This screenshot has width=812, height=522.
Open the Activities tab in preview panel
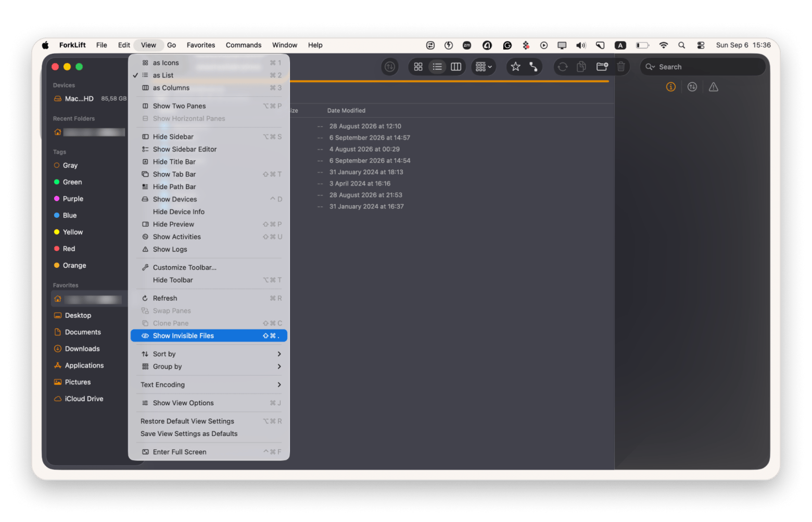[x=692, y=87]
